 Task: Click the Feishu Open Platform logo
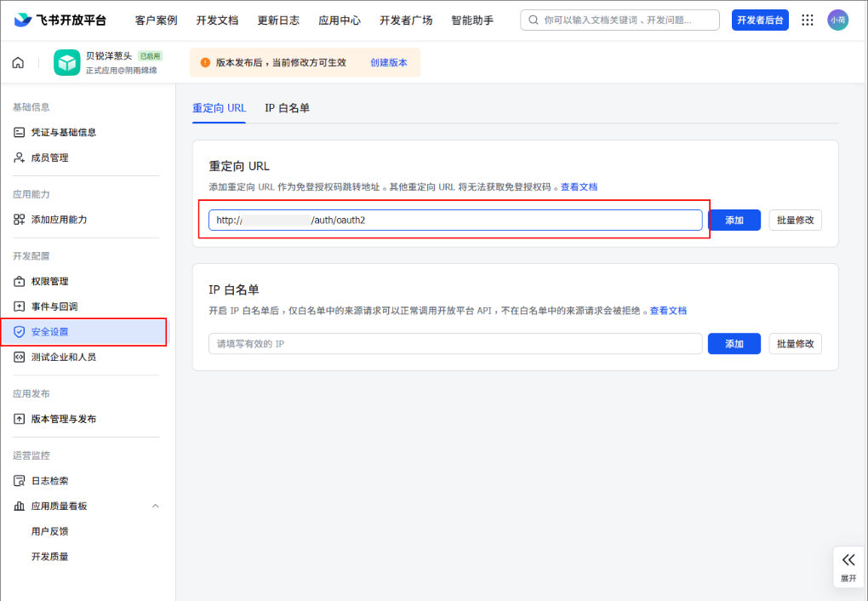[23, 19]
